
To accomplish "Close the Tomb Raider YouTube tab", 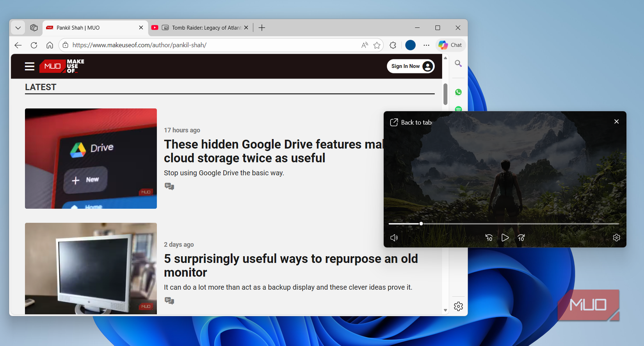I will (246, 28).
